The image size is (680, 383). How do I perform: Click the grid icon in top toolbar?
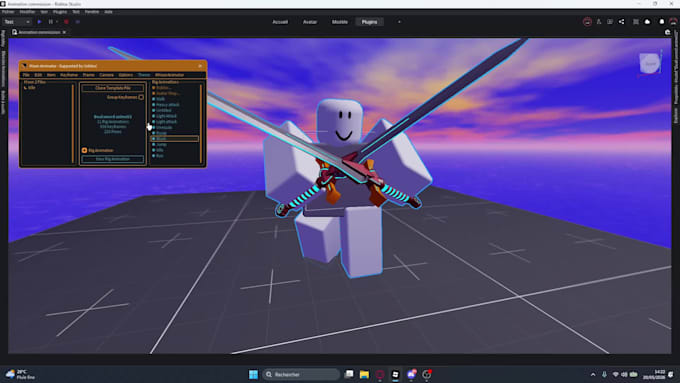tap(636, 22)
